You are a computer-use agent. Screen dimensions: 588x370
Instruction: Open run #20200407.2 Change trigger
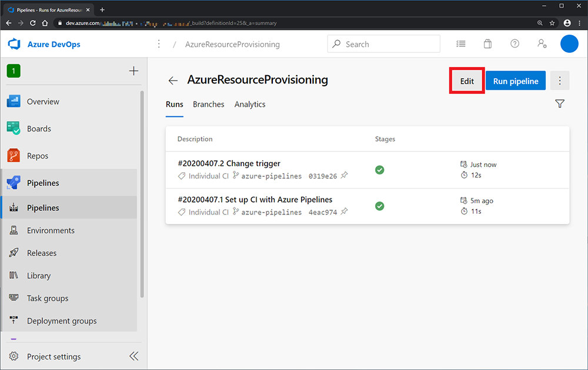[x=229, y=163]
